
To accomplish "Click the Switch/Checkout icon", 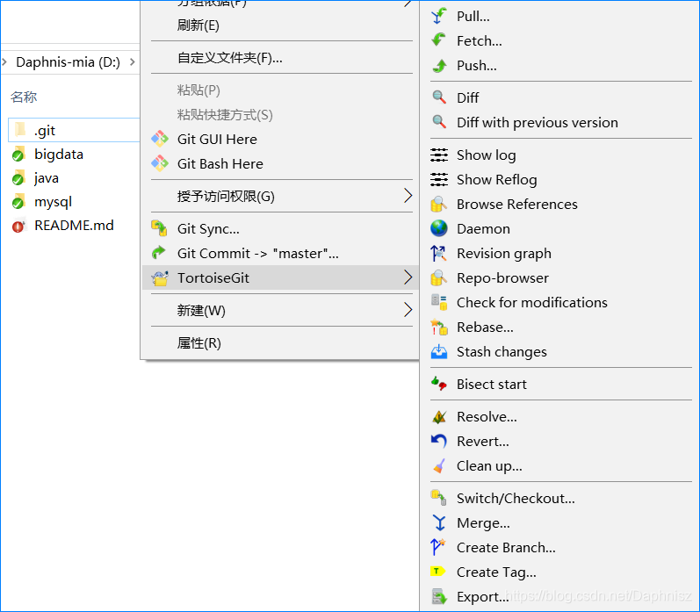I will (x=439, y=498).
